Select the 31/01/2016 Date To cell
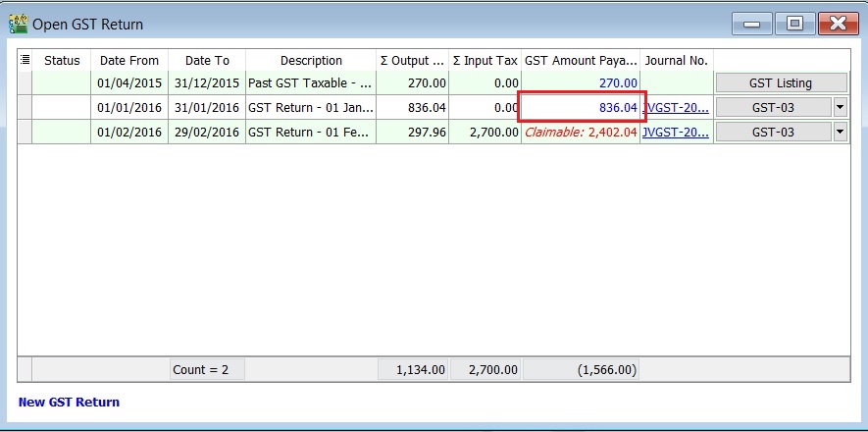This screenshot has width=868, height=432. (207, 107)
